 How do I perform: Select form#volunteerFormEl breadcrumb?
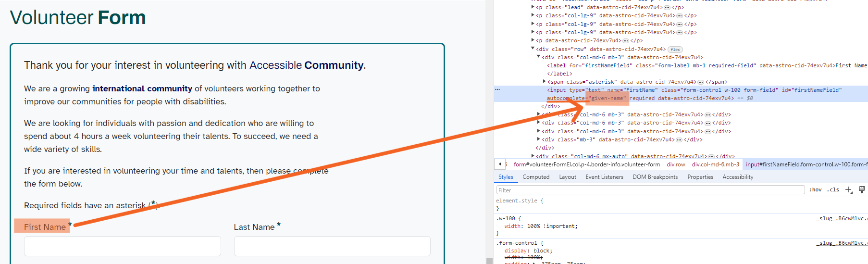point(586,164)
